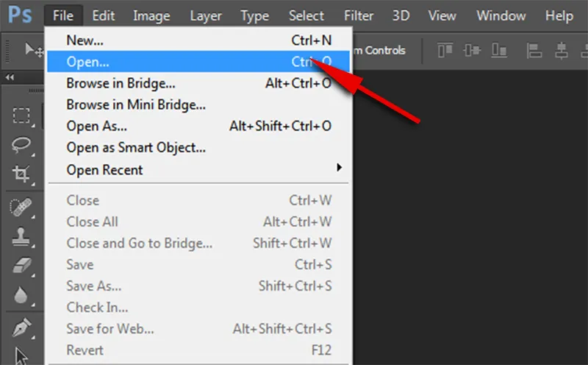Pick the Crop tool

pyautogui.click(x=21, y=174)
